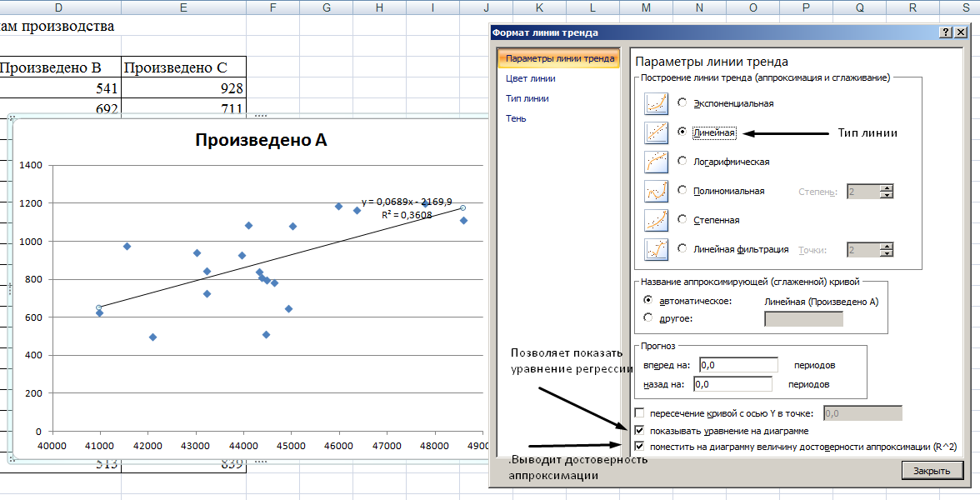Switch to the Цвет линии section
The width and height of the screenshot is (980, 500).
(530, 78)
